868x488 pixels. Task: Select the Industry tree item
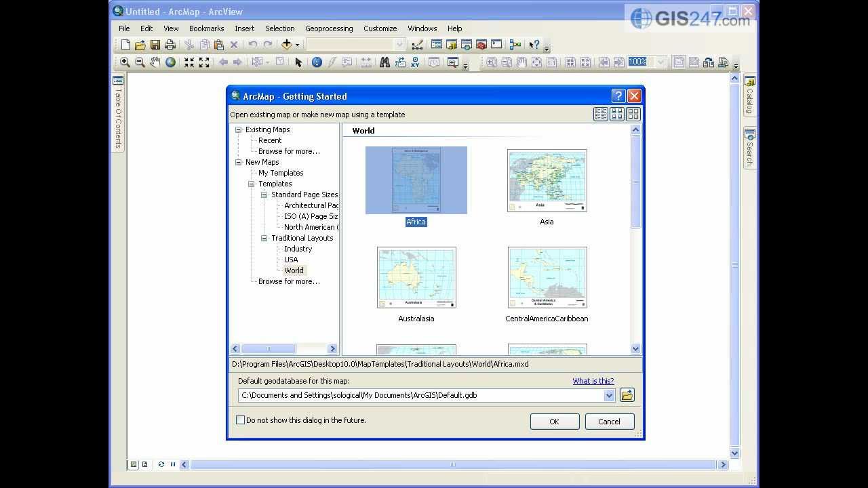pyautogui.click(x=298, y=249)
